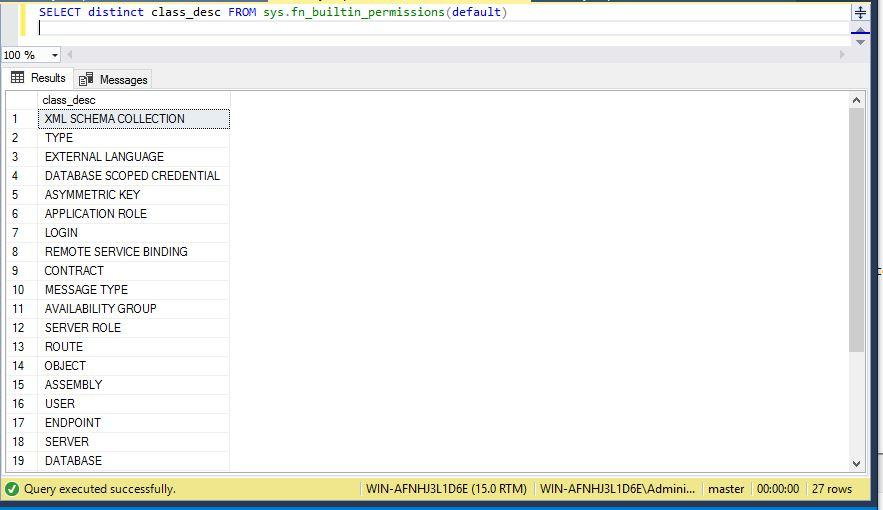Image resolution: width=883 pixels, height=510 pixels.
Task: Select the REMOTE SERVICE BINDING cell
Action: [133, 252]
